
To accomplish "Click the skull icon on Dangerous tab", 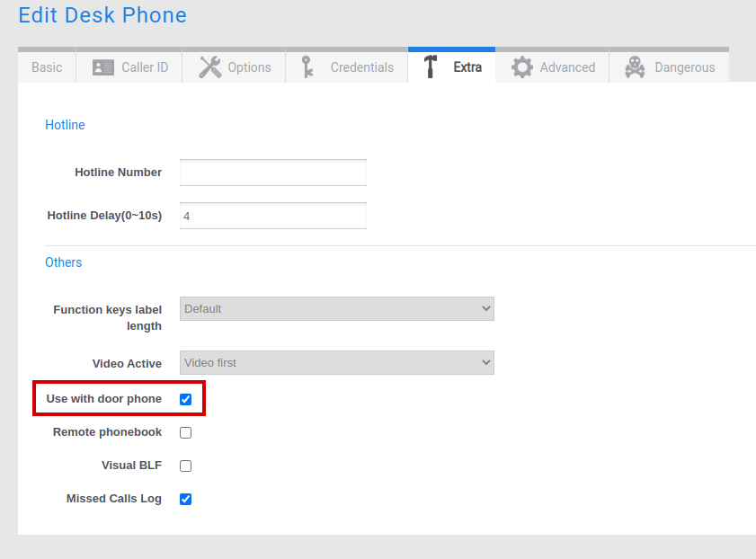I will 635,67.
